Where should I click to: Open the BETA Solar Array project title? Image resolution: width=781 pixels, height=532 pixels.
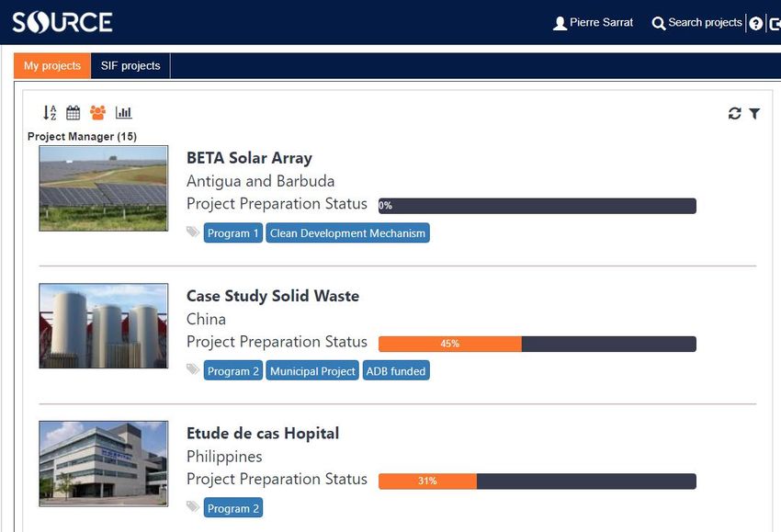[x=249, y=158]
